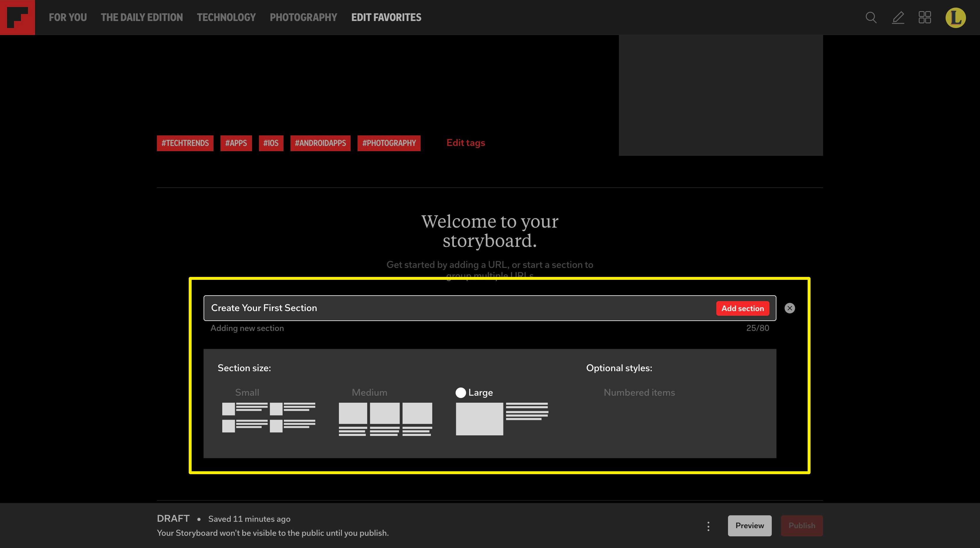Click the Edit tags link

pyautogui.click(x=465, y=143)
